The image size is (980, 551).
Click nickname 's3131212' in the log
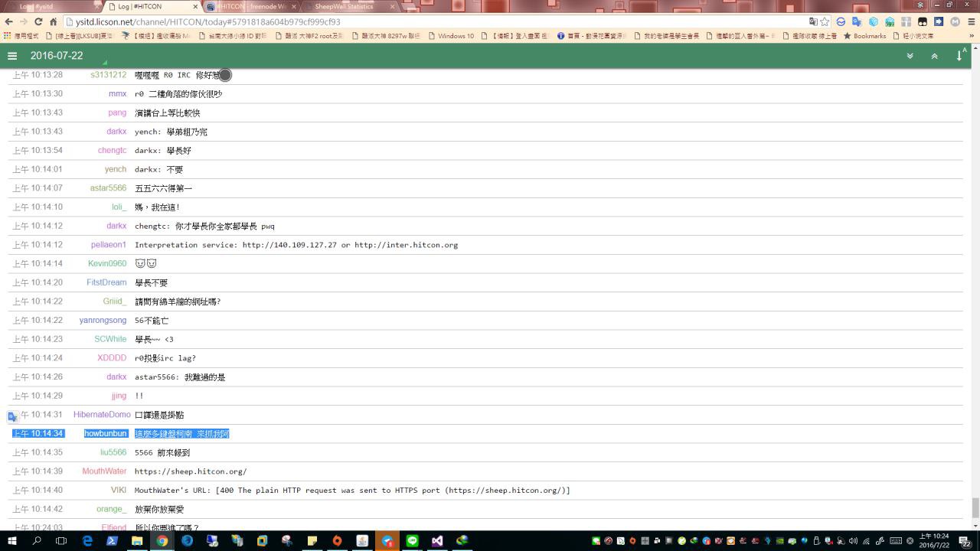pos(108,75)
